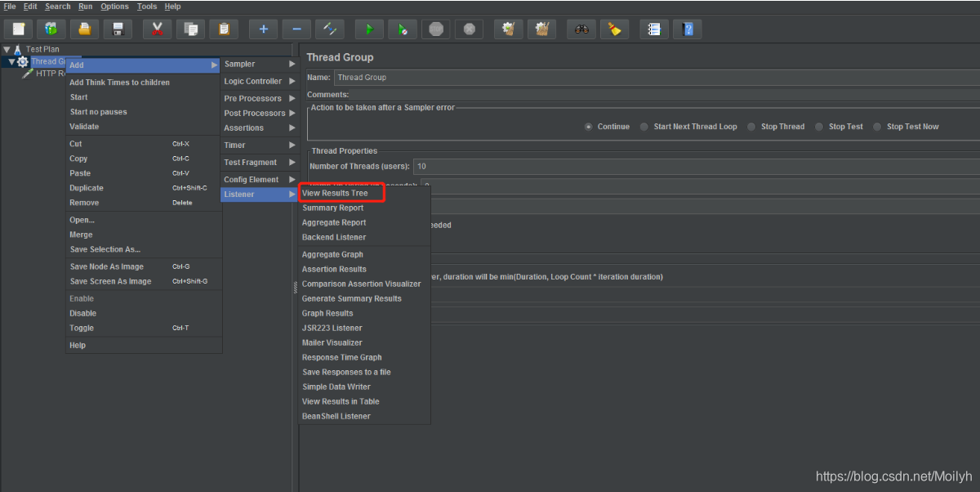Open the Help menu in menu bar
This screenshot has height=492, width=980.
tap(172, 7)
